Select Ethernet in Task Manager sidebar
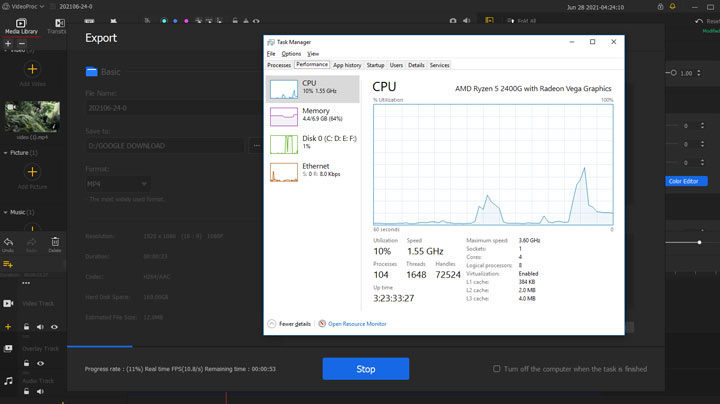 point(312,172)
